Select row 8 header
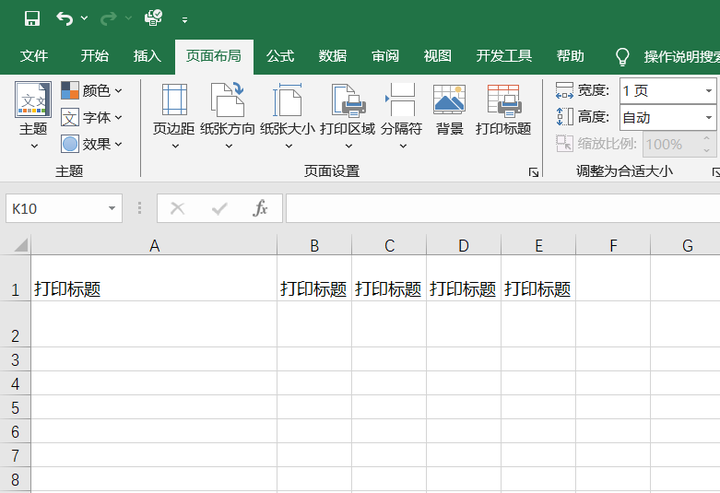720x493 pixels. click(15, 479)
